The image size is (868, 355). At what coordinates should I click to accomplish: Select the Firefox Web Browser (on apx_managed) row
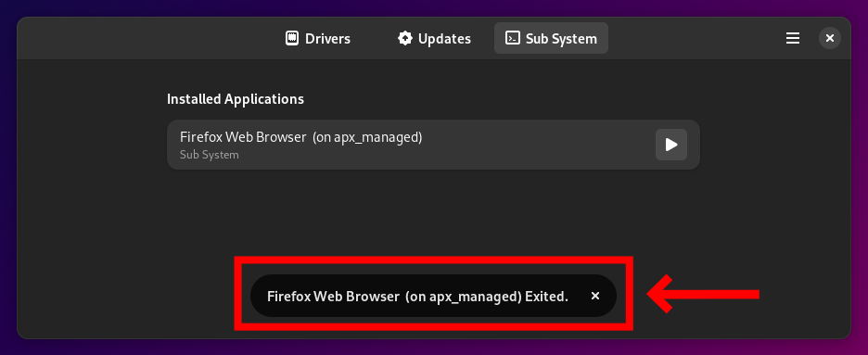(433, 145)
